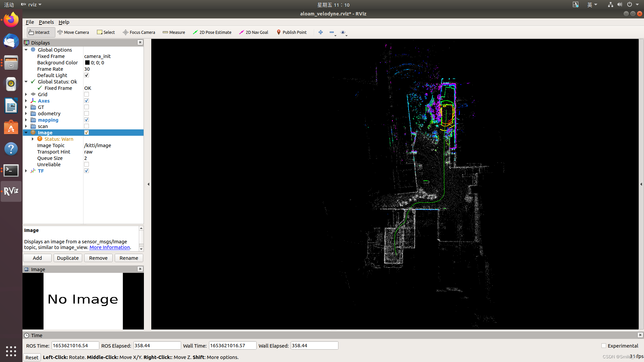Image resolution: width=644 pixels, height=362 pixels.
Task: Click the Duplicate display button
Action: pyautogui.click(x=68, y=258)
